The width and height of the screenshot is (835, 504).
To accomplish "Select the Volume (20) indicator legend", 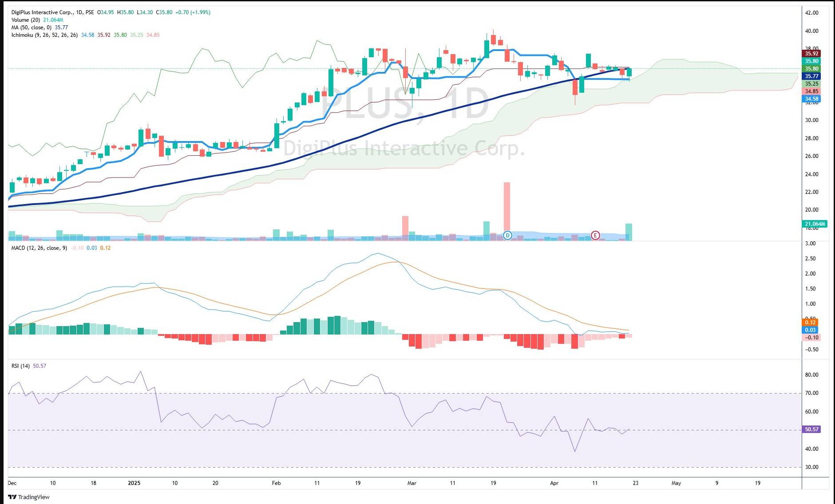I will [26, 20].
